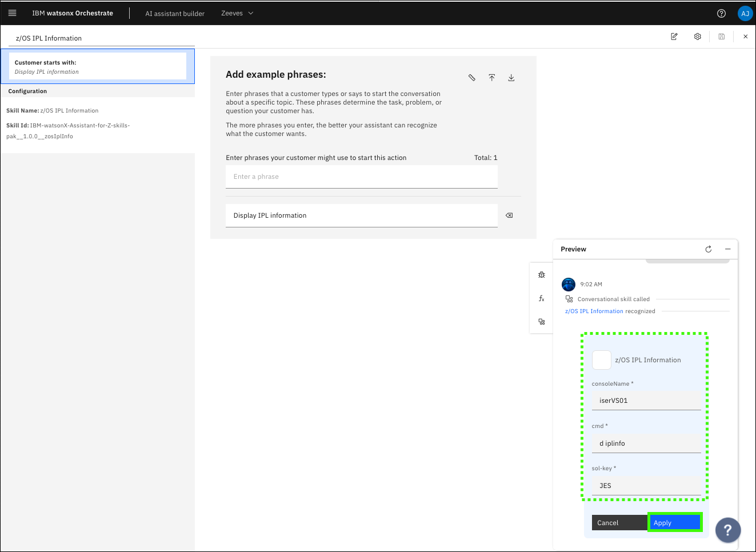Expand the Zeeves assistant dropdown

pos(237,13)
